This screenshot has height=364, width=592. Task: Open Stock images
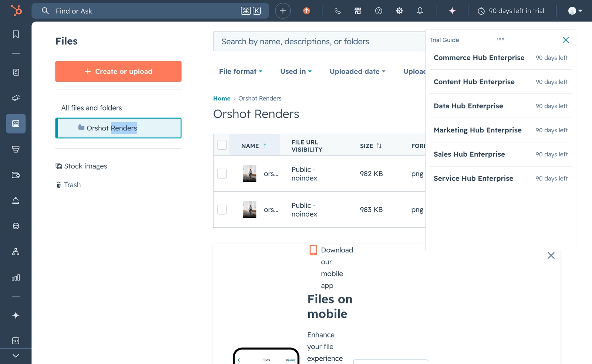[x=81, y=166]
